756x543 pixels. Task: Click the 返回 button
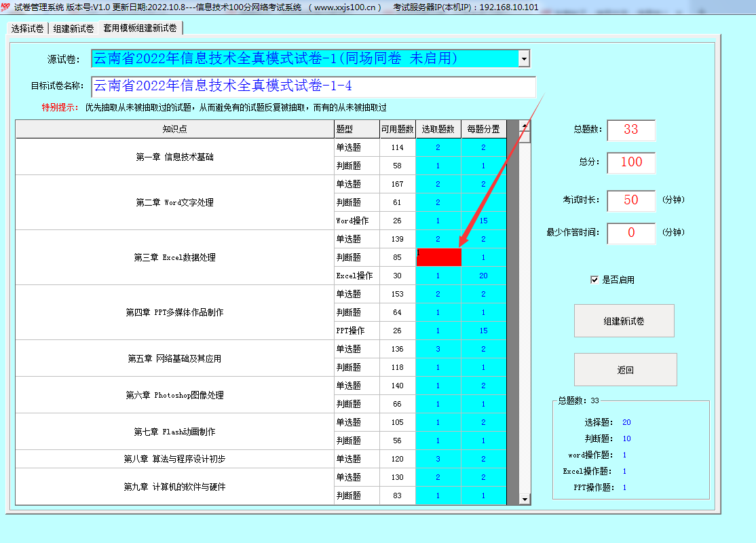[625, 369]
